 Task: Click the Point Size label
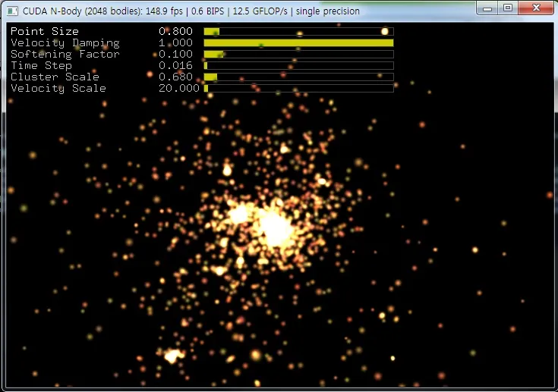pyautogui.click(x=45, y=31)
